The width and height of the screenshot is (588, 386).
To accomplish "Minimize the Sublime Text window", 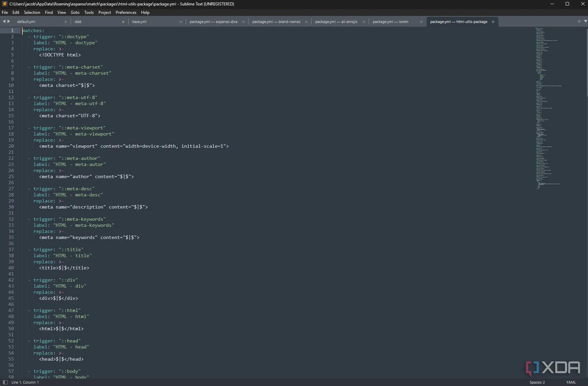I will point(552,4).
